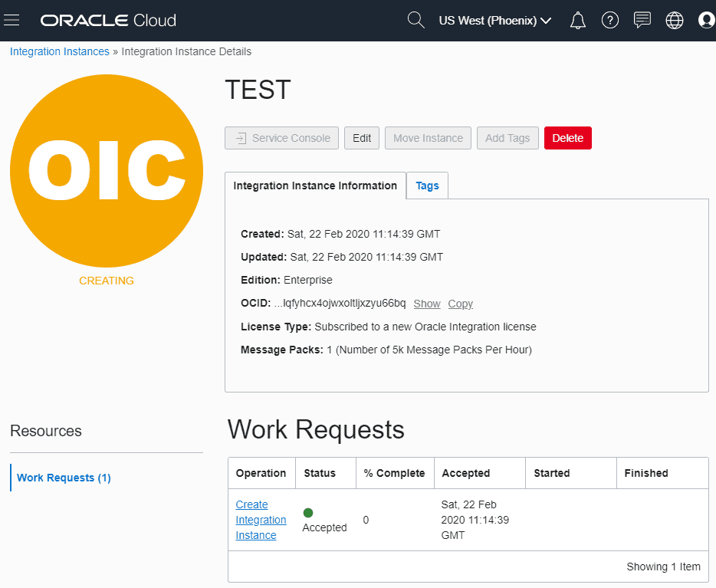Select the Integration Instance Information tab
This screenshot has height=588, width=716.
[x=314, y=186]
